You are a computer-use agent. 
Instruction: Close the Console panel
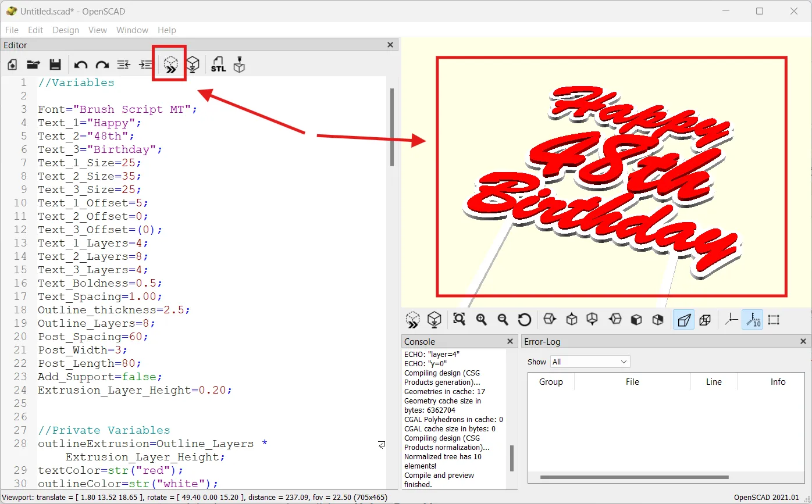[510, 341]
